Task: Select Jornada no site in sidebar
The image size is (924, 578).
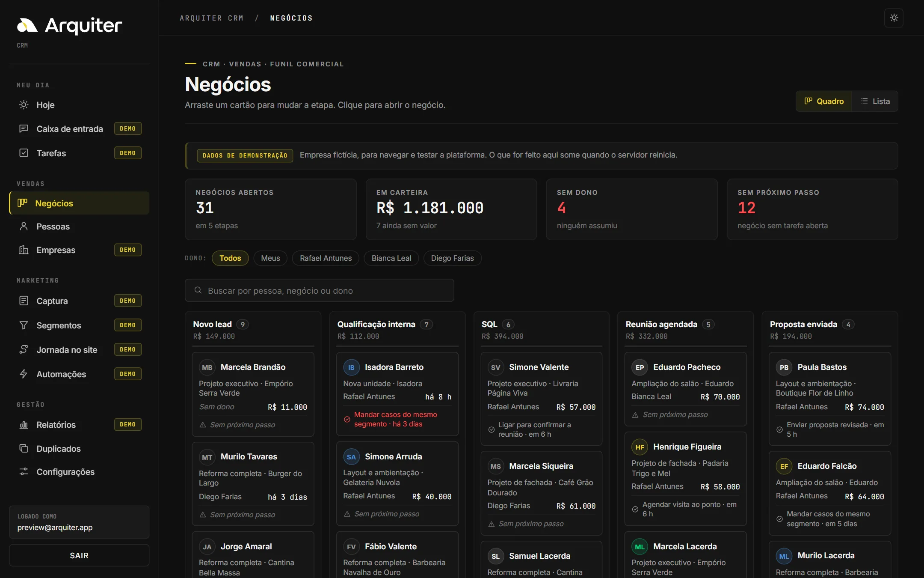Action: [79, 350]
